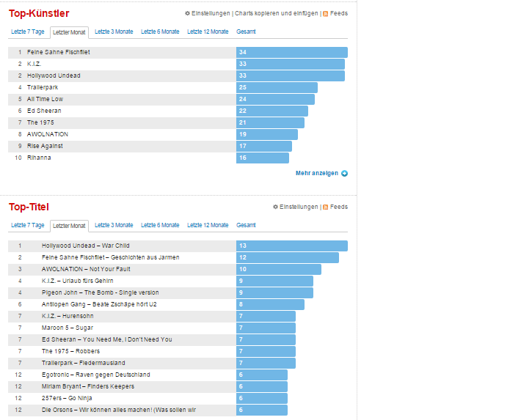
Task: Open 'Letzter Monat' tab in Top-Titel
Action: [70, 226]
